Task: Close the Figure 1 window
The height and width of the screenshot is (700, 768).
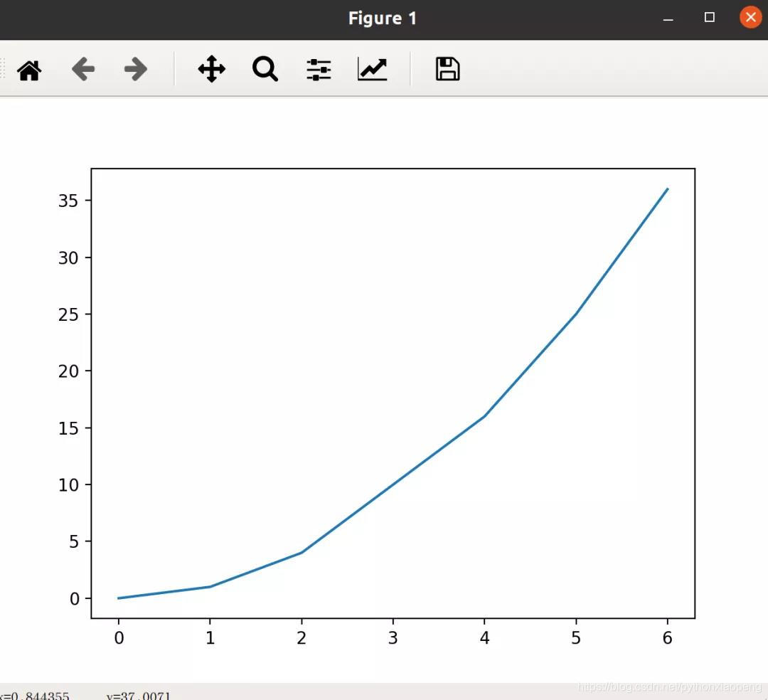Action: (x=750, y=18)
